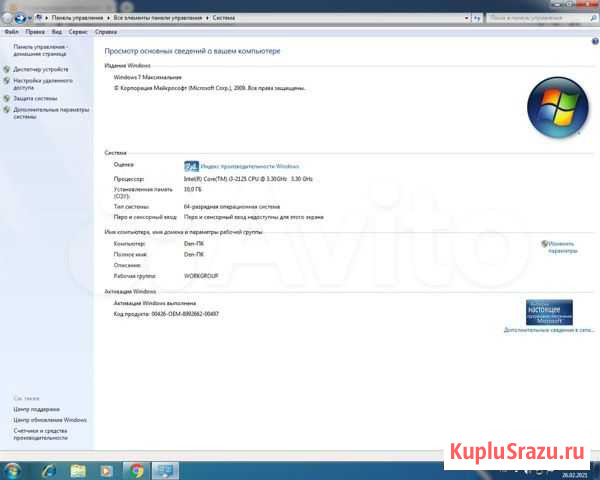This screenshot has height=480, width=600.
Task: Open the Сервис menu
Action: (x=78, y=32)
